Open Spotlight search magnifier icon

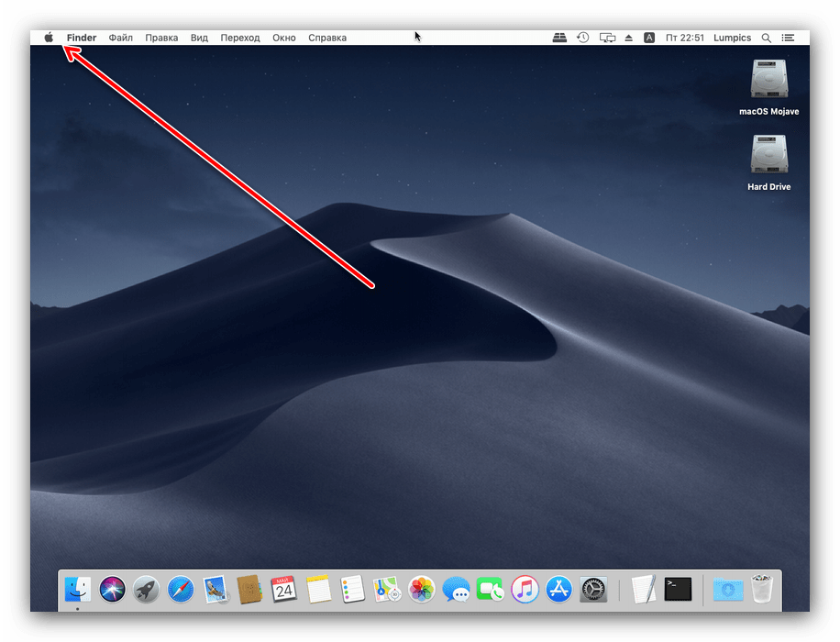(767, 38)
